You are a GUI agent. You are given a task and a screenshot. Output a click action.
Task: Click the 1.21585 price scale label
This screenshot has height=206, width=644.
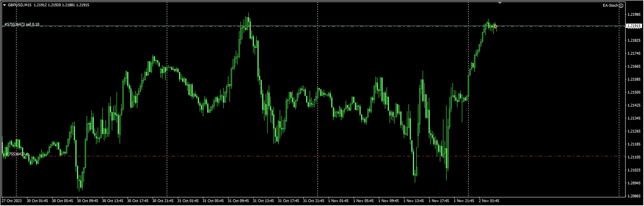pos(634,79)
